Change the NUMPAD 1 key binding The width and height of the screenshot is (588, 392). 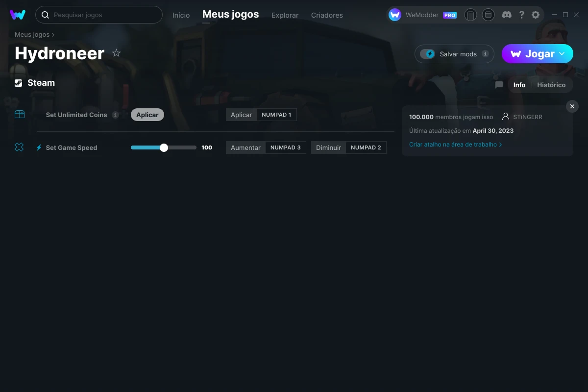276,115
